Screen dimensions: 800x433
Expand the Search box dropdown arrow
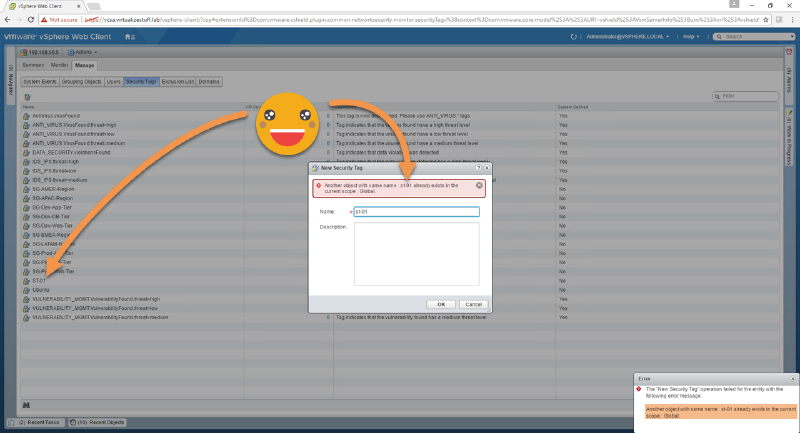[792, 37]
